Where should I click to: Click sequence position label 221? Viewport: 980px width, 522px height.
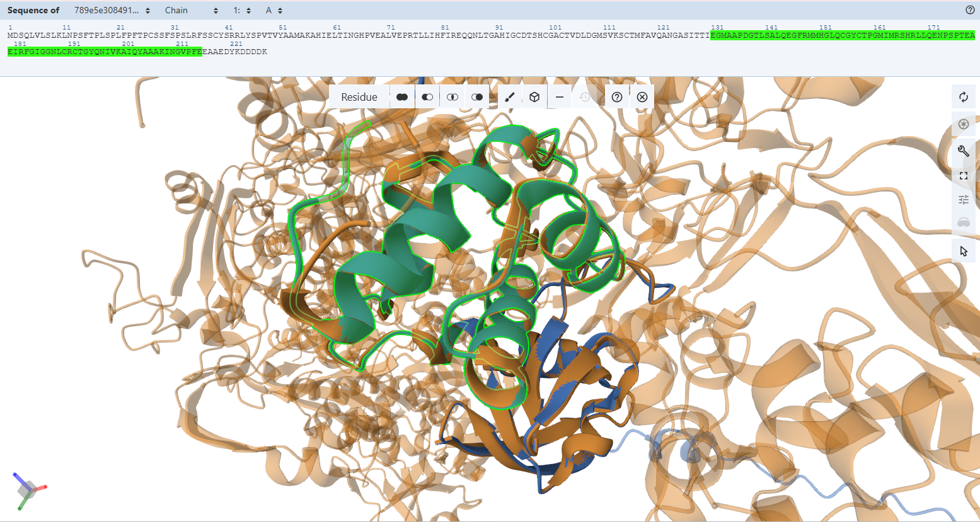[236, 44]
